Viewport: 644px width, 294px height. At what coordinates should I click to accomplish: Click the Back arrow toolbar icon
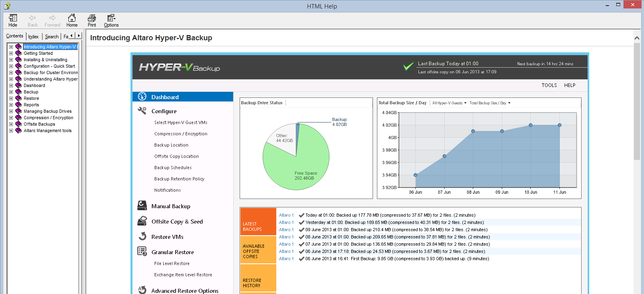33,21
